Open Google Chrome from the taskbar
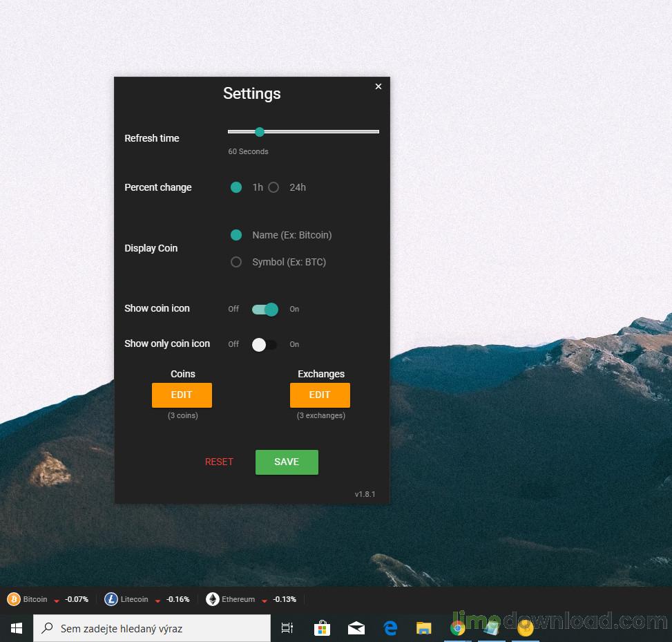This screenshot has width=672, height=642. pyautogui.click(x=457, y=628)
